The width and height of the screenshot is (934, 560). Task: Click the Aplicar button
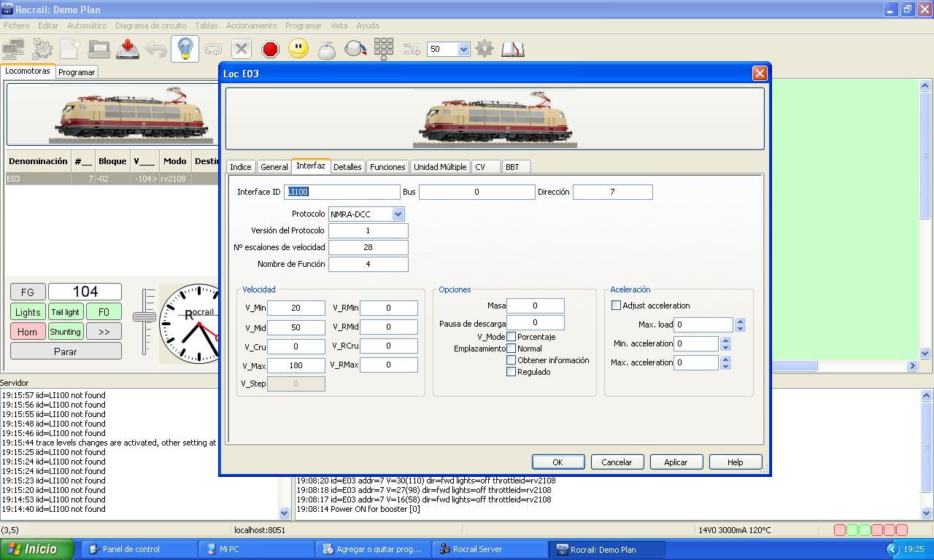[676, 462]
